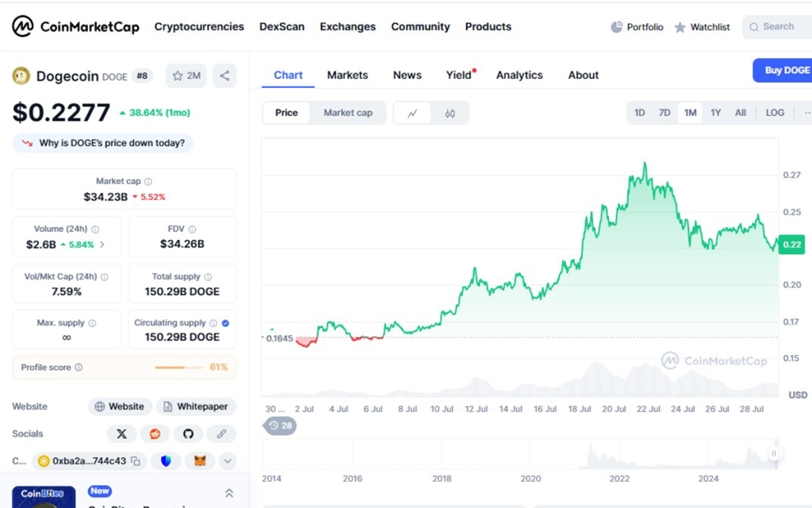Viewport: 812px width, 508px height.
Task: Switch to candlestick chart view
Action: point(450,113)
